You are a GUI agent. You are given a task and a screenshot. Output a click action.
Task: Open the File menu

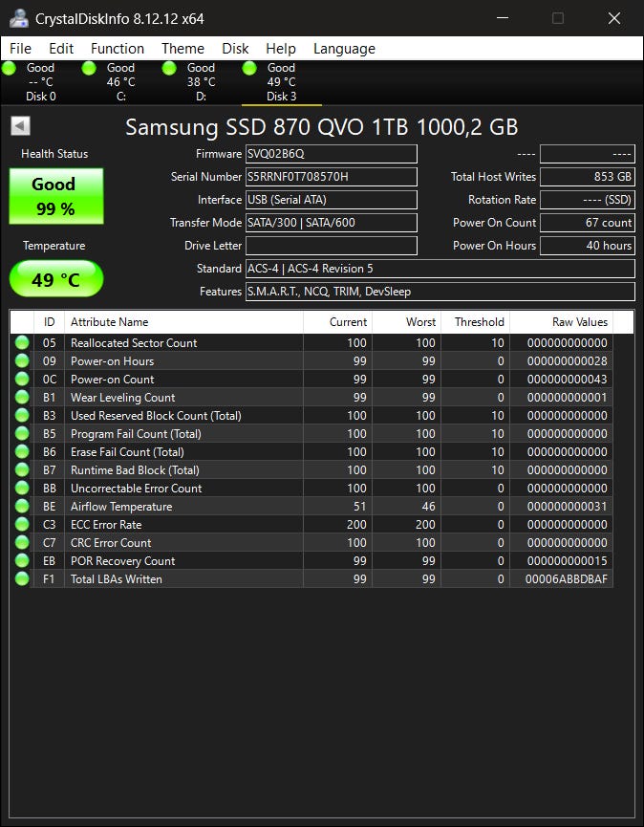coord(21,49)
